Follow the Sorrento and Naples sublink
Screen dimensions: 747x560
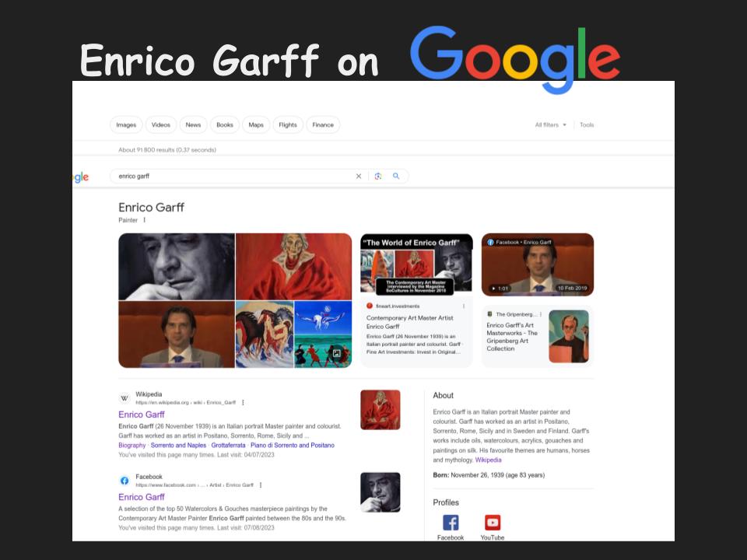coord(178,446)
